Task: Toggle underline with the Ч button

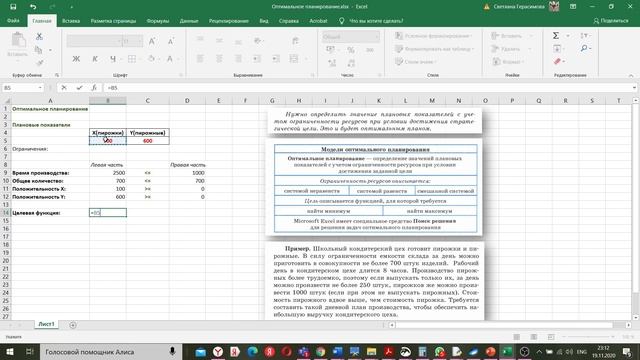Action: pyautogui.click(x=113, y=59)
